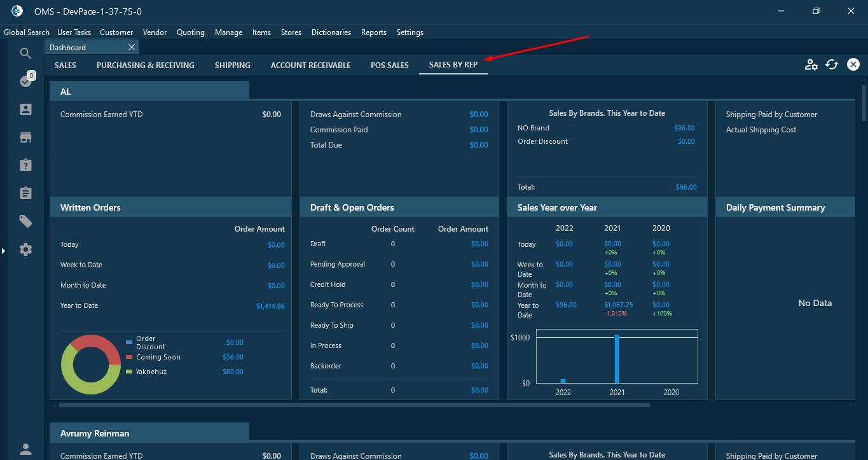Open user tasks checkmark icon with badge
The image size is (868, 460).
pos(26,81)
